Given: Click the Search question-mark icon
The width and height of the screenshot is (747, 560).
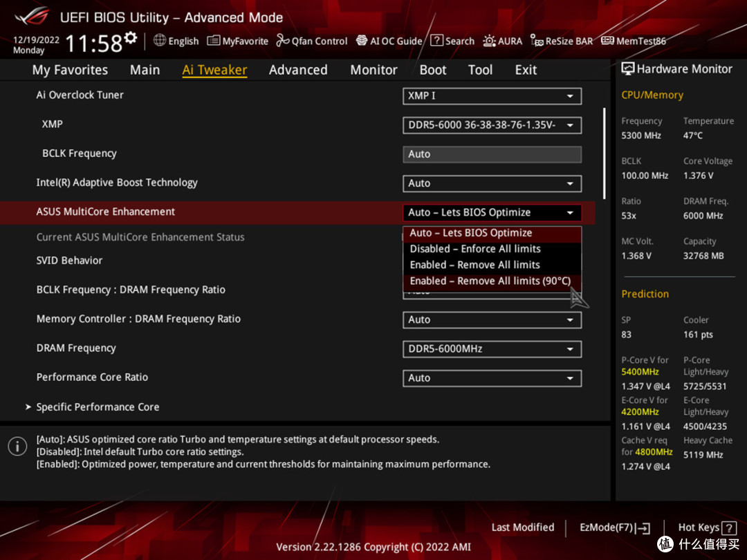Looking at the screenshot, I should point(436,41).
